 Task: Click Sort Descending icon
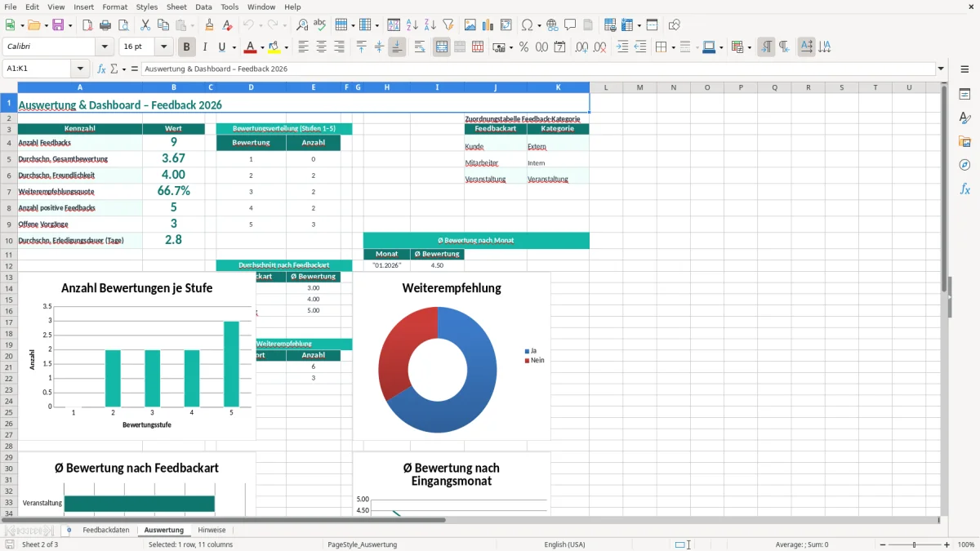(430, 25)
